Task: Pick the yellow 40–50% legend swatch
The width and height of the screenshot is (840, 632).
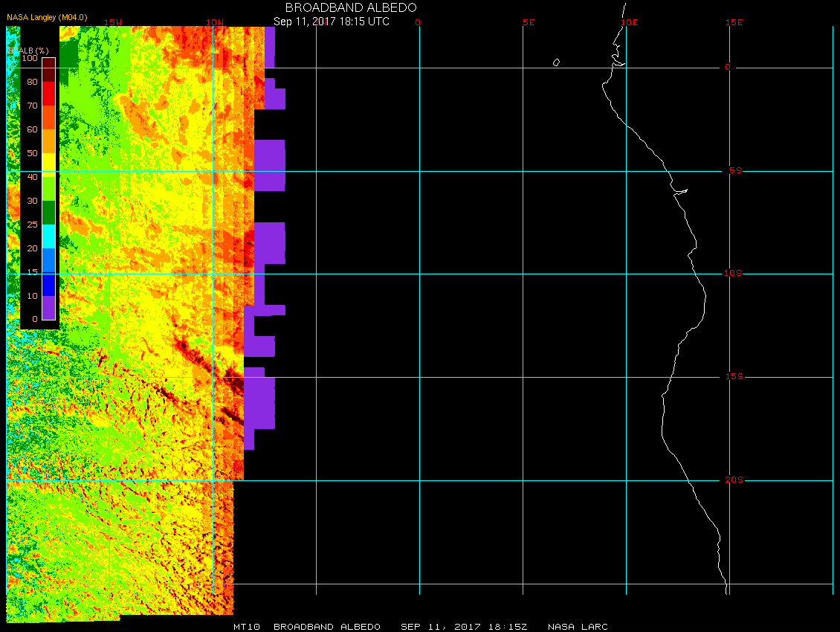Action: (48, 164)
